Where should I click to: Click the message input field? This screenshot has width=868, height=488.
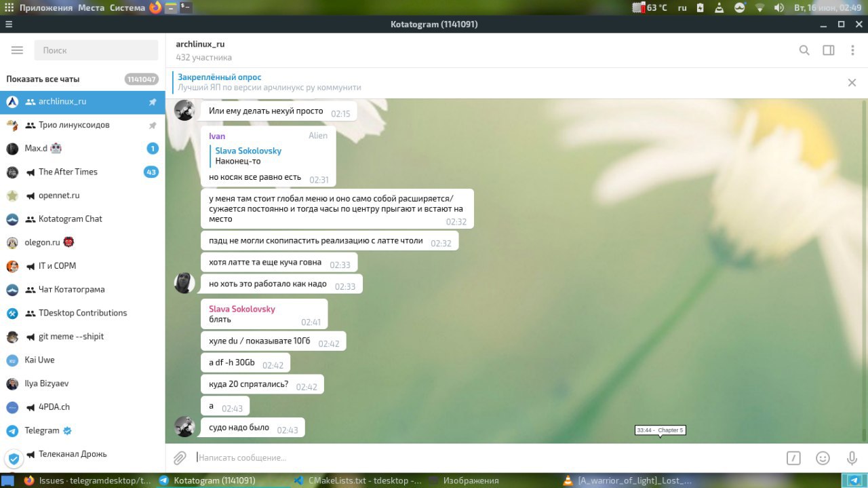pyautogui.click(x=485, y=458)
